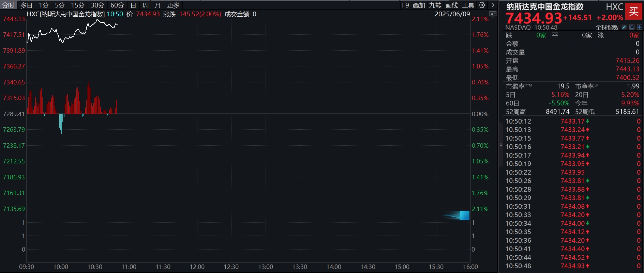This screenshot has height=273, width=644.
Task: Switch to 周 weekly chart tab
Action: point(146,5)
